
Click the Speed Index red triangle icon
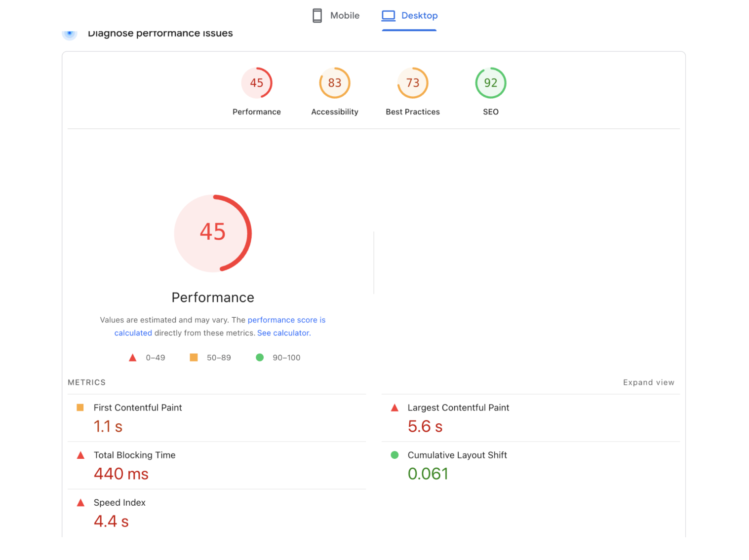pyautogui.click(x=80, y=503)
